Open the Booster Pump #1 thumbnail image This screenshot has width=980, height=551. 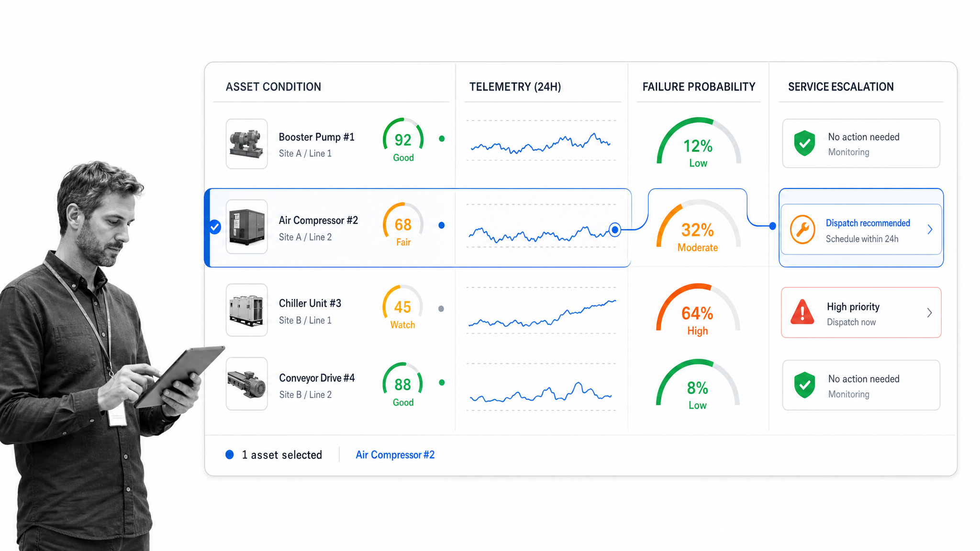[x=246, y=143]
